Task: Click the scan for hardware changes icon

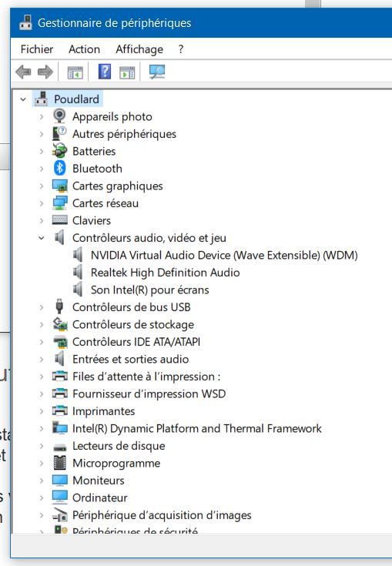Action: 157,72
